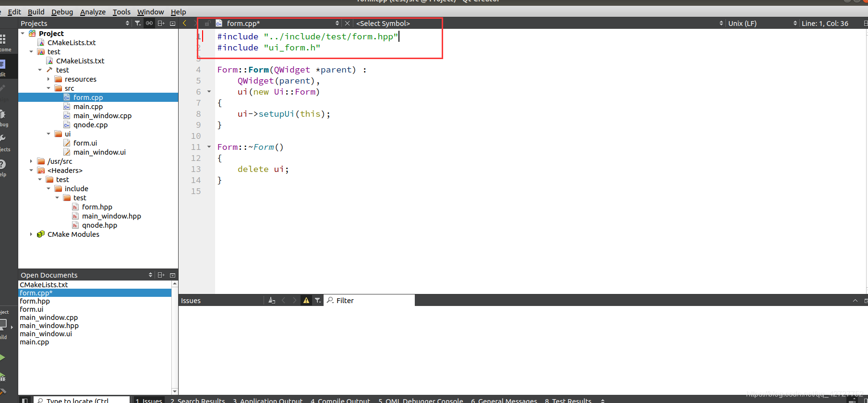Toggle the left sidebar visibility button
868x403 pixels.
click(25, 400)
